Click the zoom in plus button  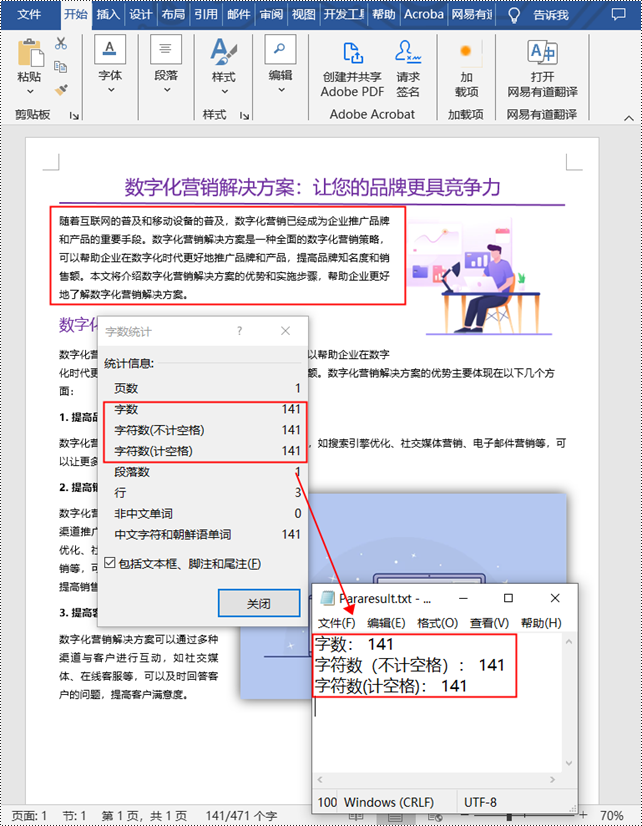583,815
